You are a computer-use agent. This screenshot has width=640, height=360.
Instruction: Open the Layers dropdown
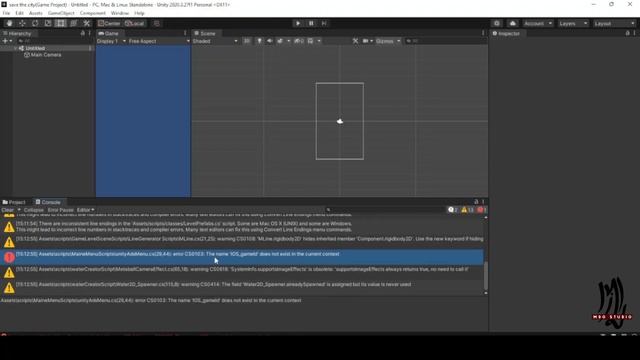[573, 23]
